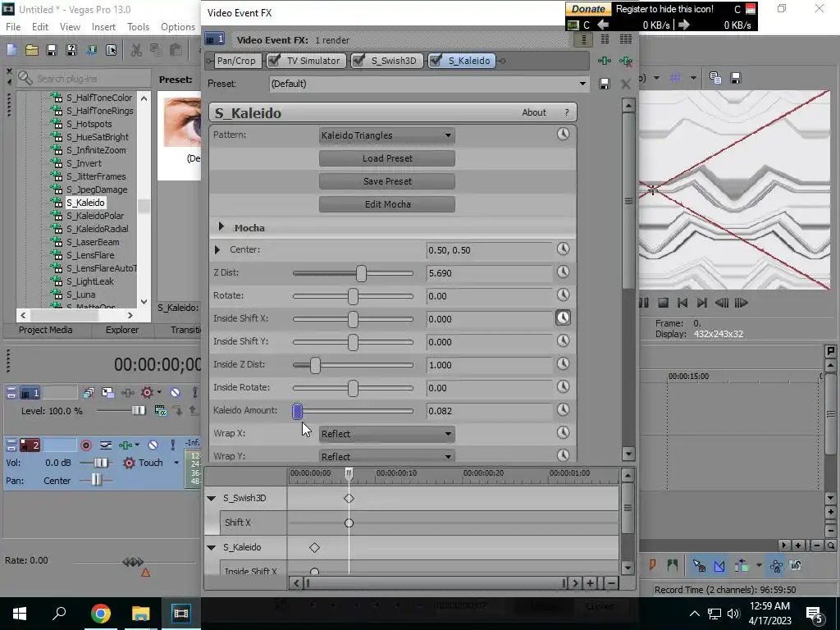The image size is (840, 630).
Task: Select the S_Kaleido keyframe diamond
Action: click(314, 547)
